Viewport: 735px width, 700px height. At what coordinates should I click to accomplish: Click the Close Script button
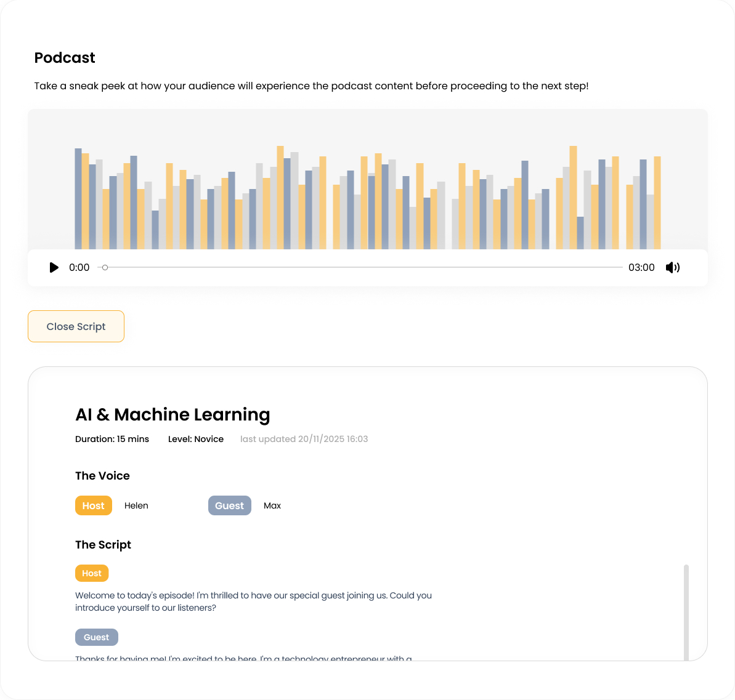click(76, 326)
